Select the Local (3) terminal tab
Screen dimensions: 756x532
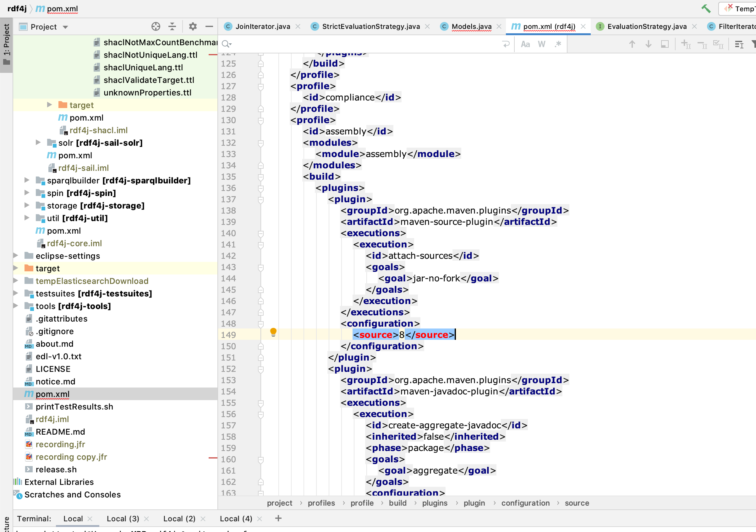[x=123, y=518]
